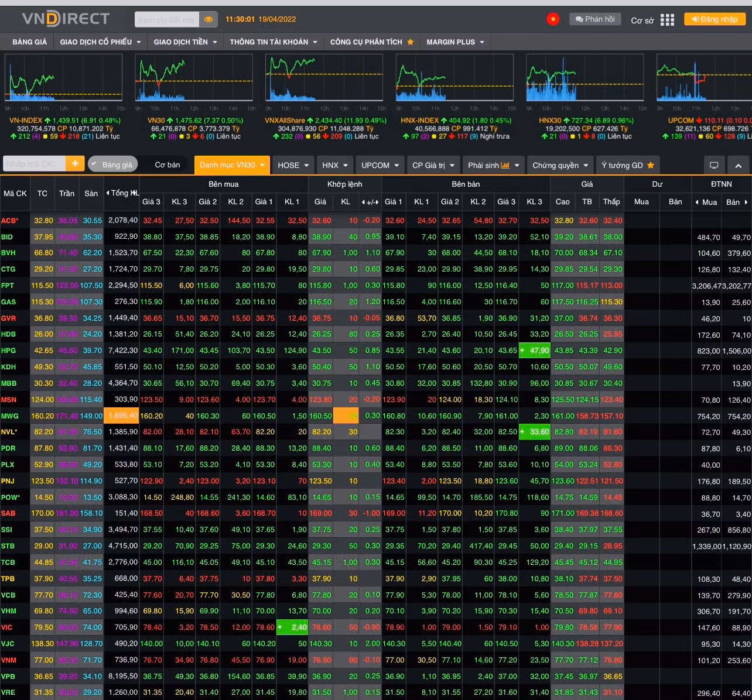Select the SSI stock symbol
Viewport: 752px width, 700px height.
(8, 530)
